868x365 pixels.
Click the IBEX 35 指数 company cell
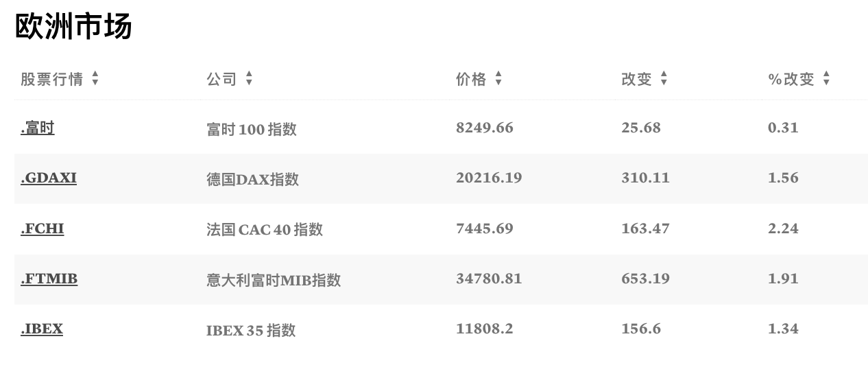pyautogui.click(x=251, y=330)
